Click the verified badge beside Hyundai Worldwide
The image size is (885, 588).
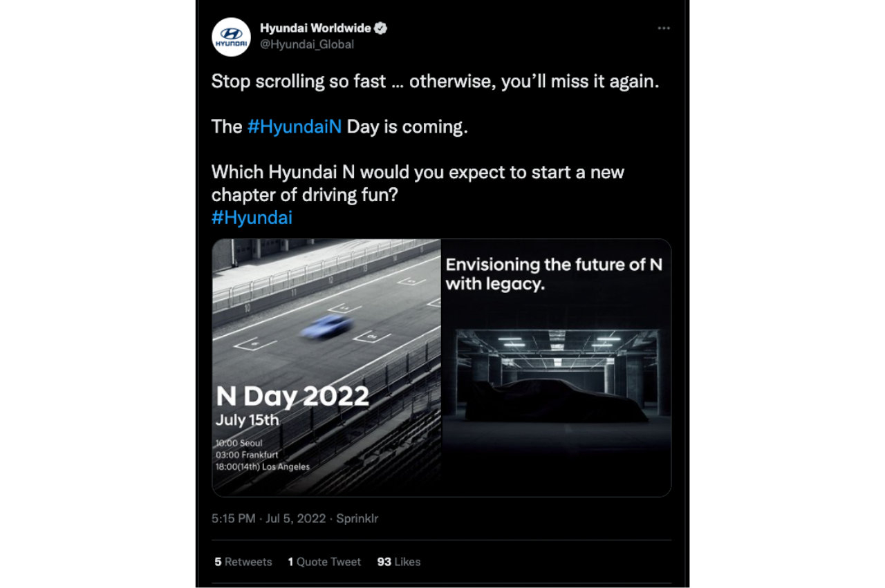click(381, 28)
